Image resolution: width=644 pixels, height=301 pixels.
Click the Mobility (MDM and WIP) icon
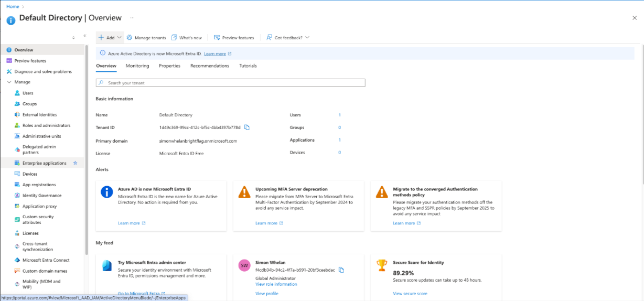(17, 284)
